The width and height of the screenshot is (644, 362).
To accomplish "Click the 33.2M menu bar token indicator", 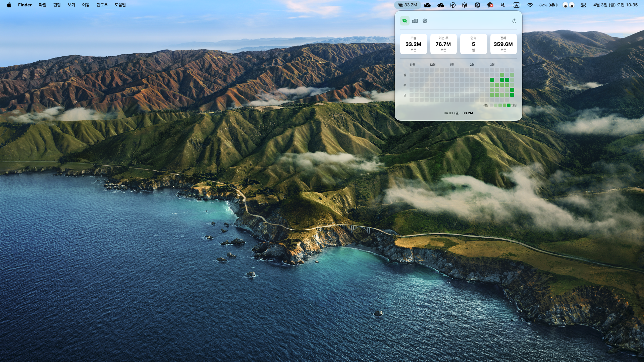I will [408, 5].
